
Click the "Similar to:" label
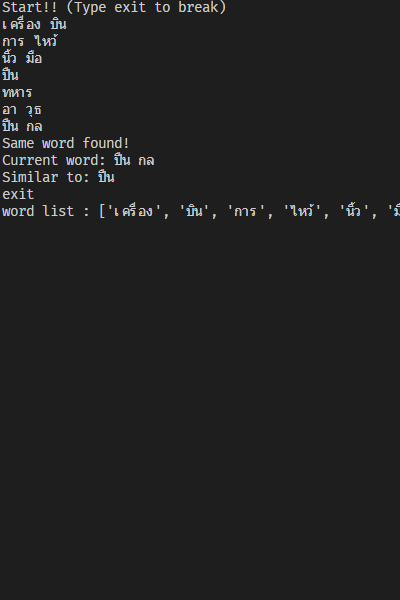[x=46, y=177]
